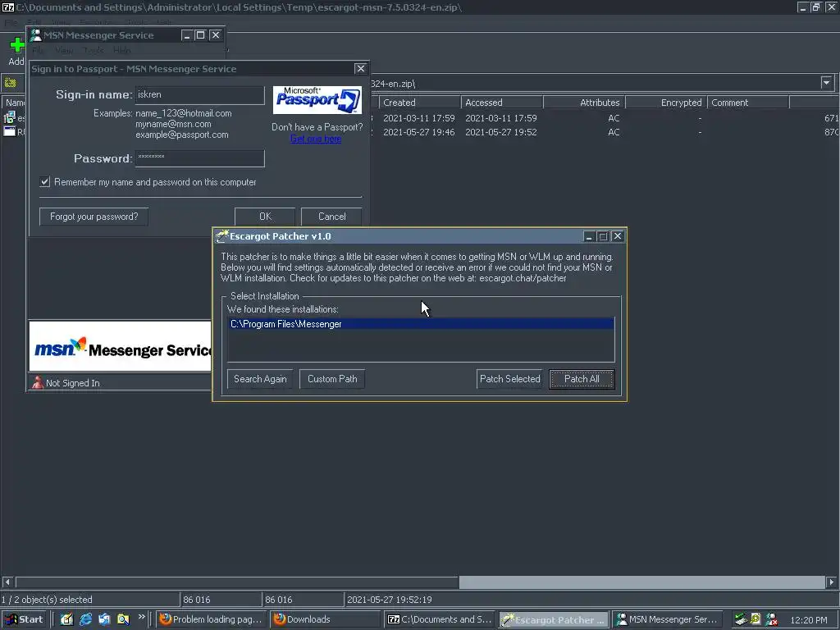Click the search quick launch icon
Image resolution: width=840 pixels, height=630 pixels.
123,619
